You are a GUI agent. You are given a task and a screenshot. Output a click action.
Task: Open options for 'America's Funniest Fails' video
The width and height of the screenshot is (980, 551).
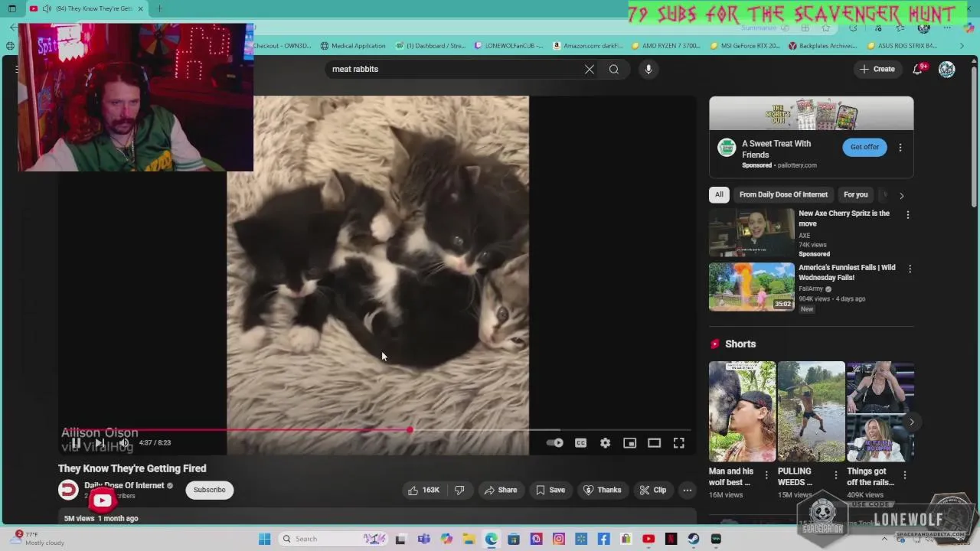click(910, 269)
